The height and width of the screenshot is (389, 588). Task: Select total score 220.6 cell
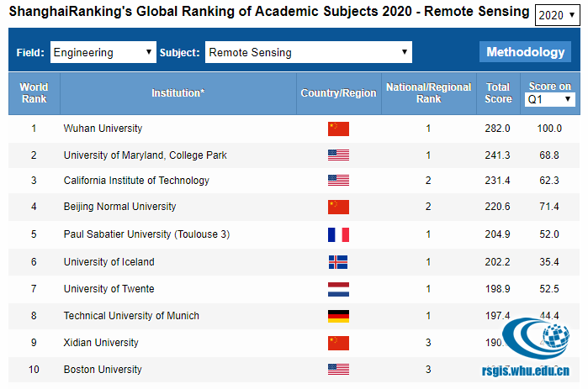(x=498, y=207)
